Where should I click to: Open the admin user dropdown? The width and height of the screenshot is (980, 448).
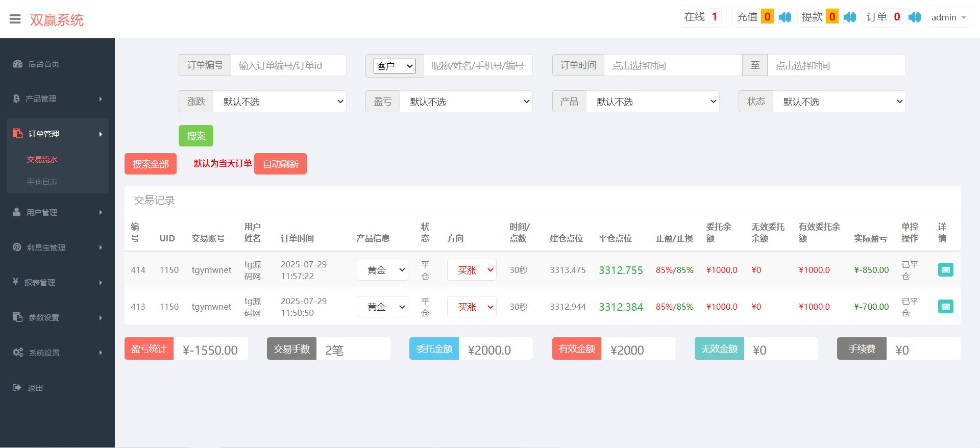[x=948, y=17]
